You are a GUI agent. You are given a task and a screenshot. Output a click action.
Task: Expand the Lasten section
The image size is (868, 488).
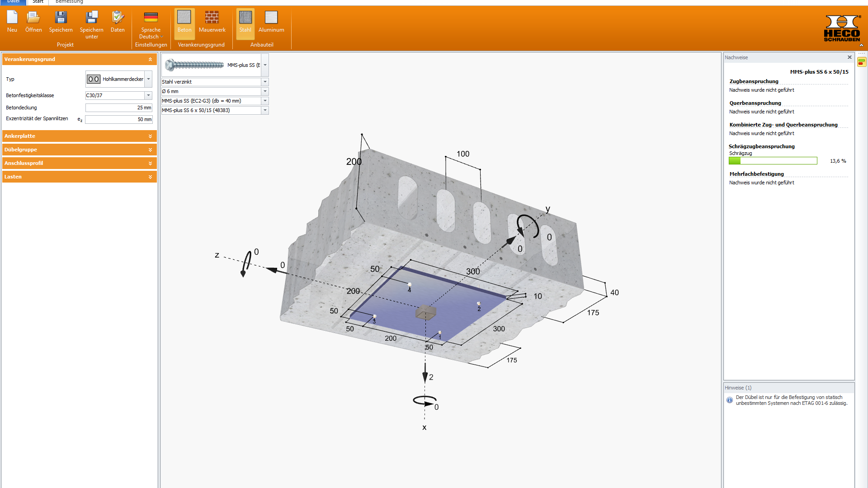tap(80, 177)
